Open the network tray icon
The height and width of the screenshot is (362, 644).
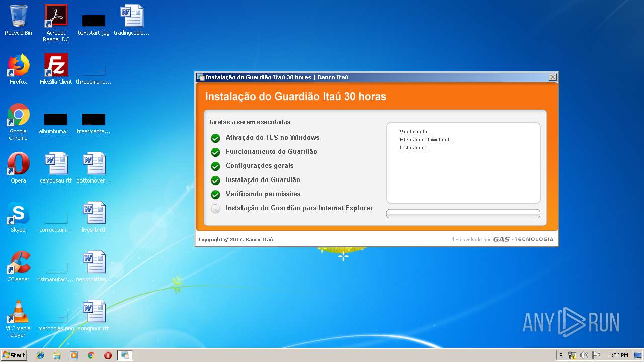pos(572,355)
